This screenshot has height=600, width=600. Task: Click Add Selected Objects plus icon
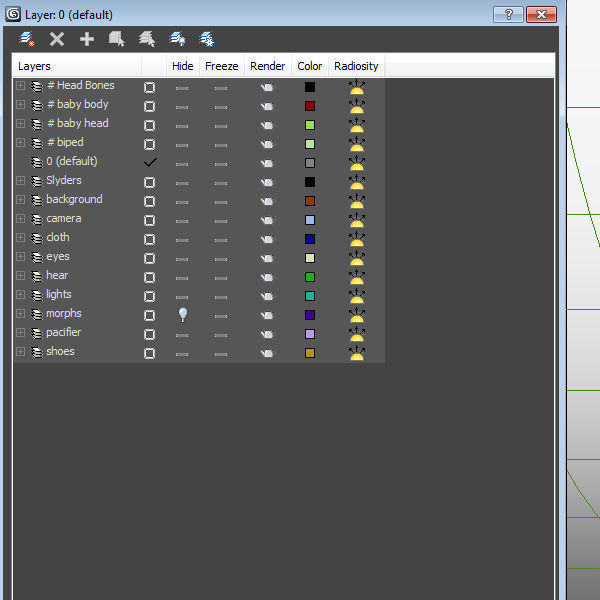click(x=87, y=39)
